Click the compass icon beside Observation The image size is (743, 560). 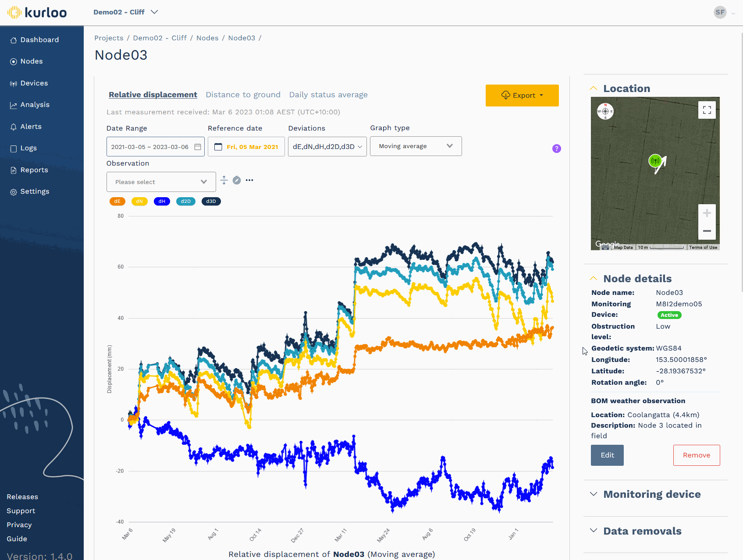pyautogui.click(x=237, y=180)
